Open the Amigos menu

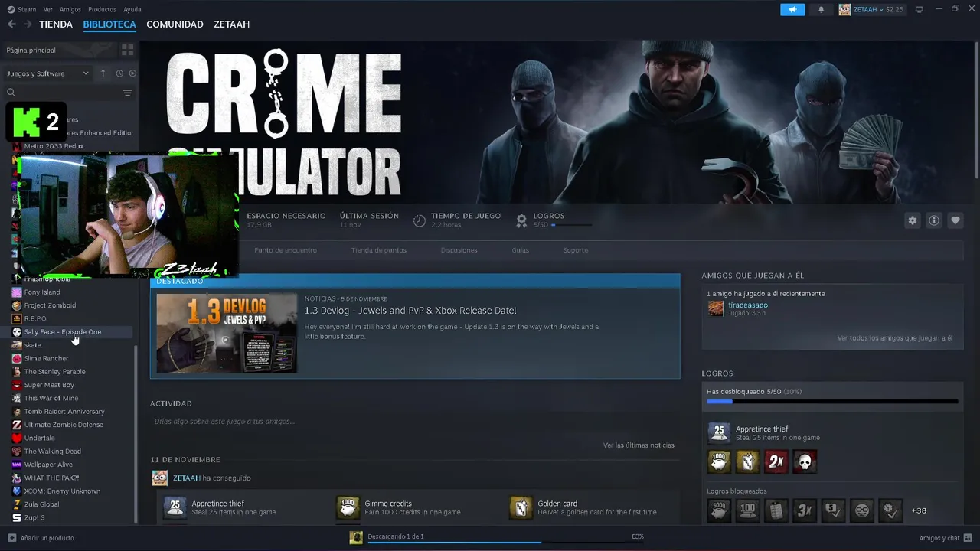point(70,9)
